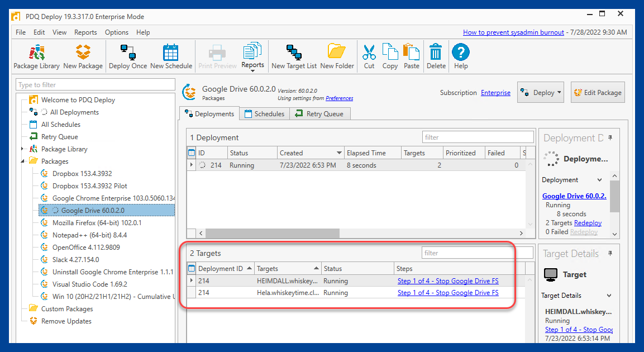Sort deployments by Created column
Screen dimensions: 644x352
(311, 153)
